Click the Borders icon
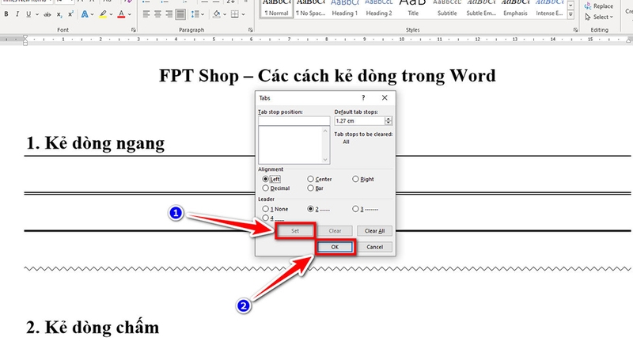The image size is (633, 364). [x=234, y=14]
